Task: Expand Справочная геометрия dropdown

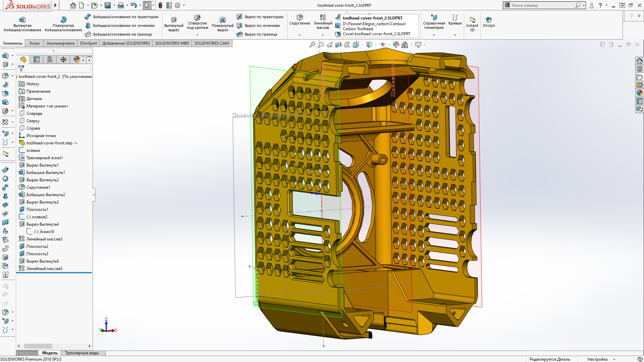Action: coord(434,35)
